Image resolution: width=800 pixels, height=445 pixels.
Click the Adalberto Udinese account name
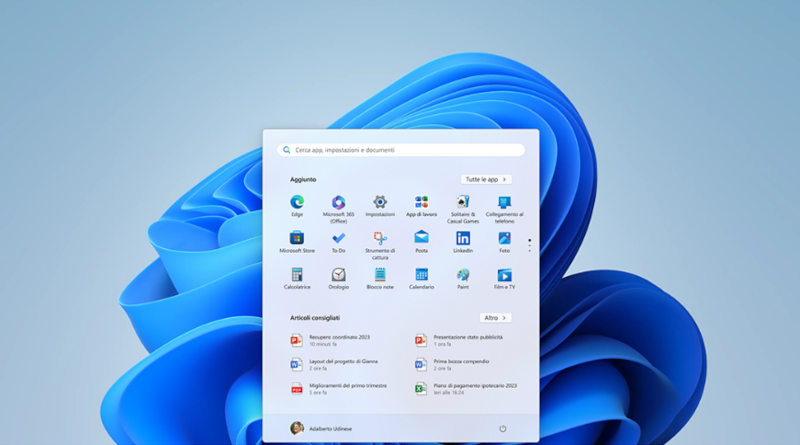[x=331, y=429]
